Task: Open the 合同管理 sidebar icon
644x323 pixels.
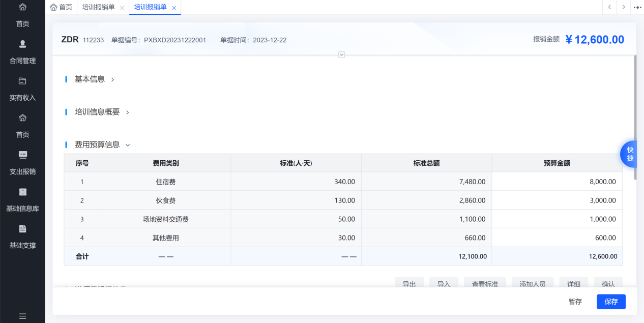Action: click(22, 44)
